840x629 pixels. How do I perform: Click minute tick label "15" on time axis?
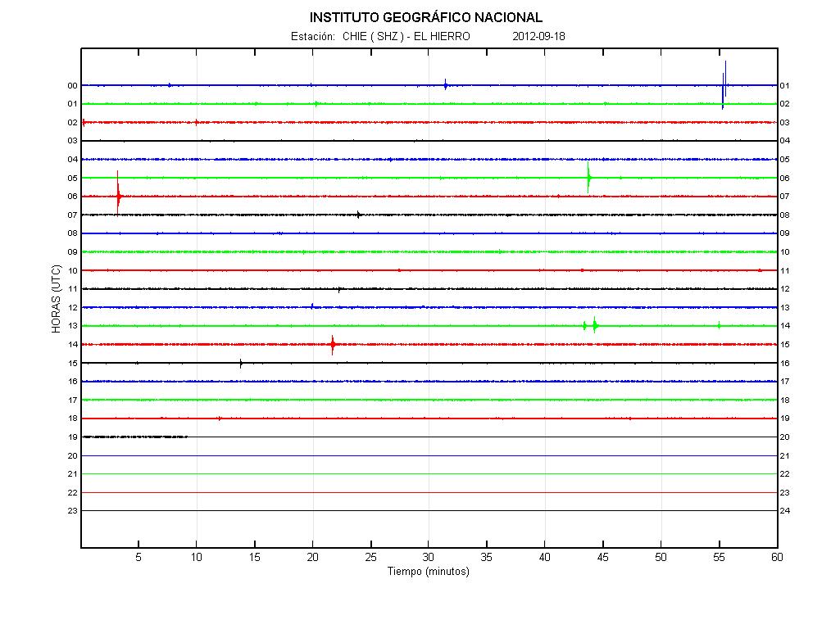click(255, 557)
